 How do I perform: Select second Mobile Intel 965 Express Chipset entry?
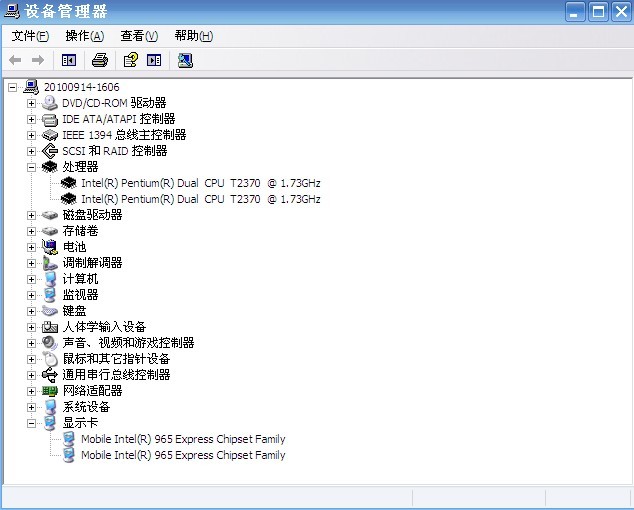[x=183, y=455]
